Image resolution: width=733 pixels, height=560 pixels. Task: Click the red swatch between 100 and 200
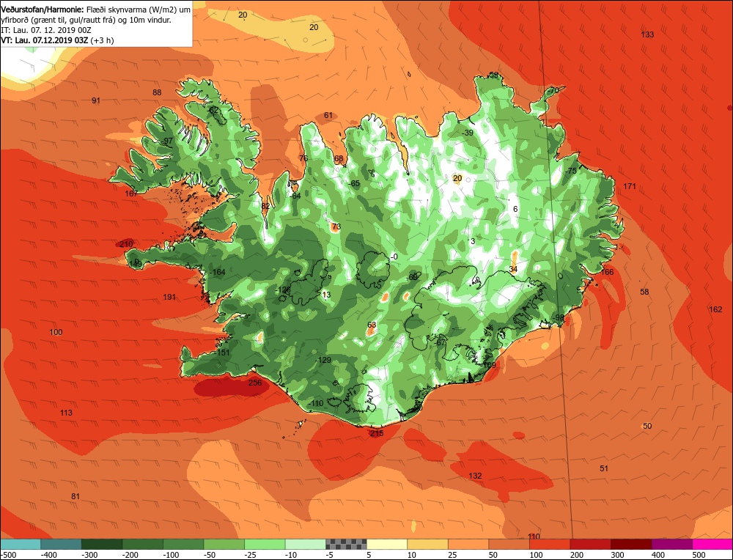click(x=550, y=544)
